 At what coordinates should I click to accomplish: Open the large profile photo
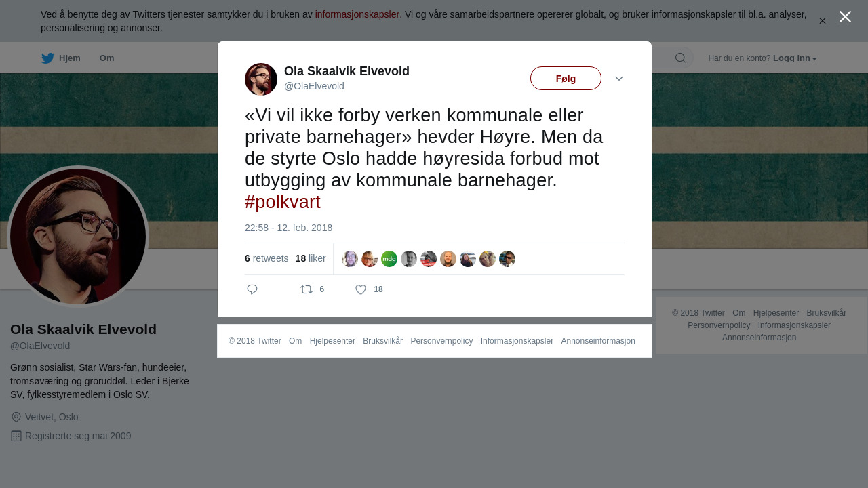78,237
